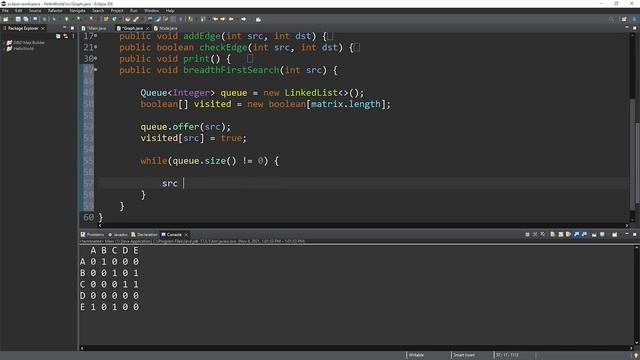Open the Source menu
The height and width of the screenshot is (360, 640).
point(35,11)
